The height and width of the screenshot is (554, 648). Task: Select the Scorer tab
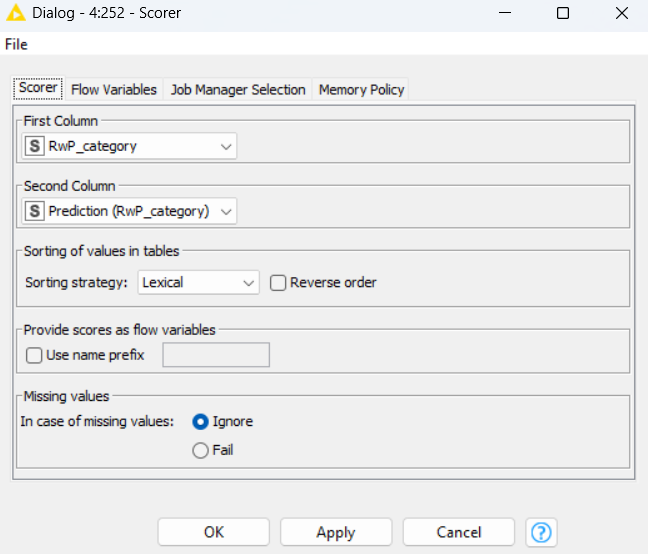pos(38,88)
